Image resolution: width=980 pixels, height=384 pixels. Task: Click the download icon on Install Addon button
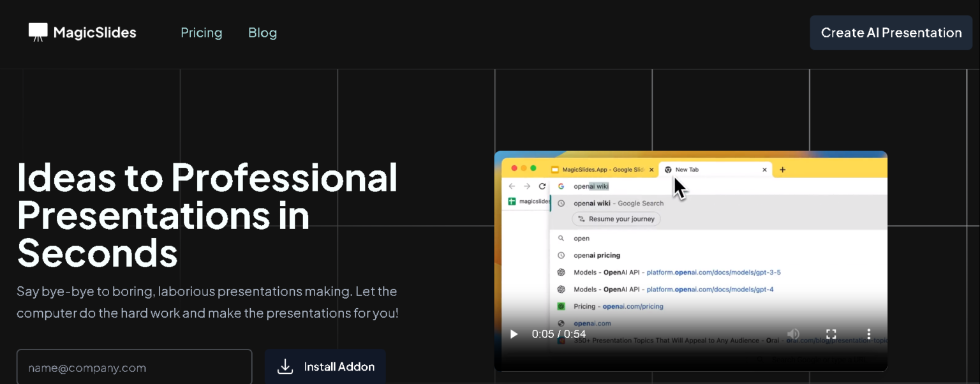point(283,366)
